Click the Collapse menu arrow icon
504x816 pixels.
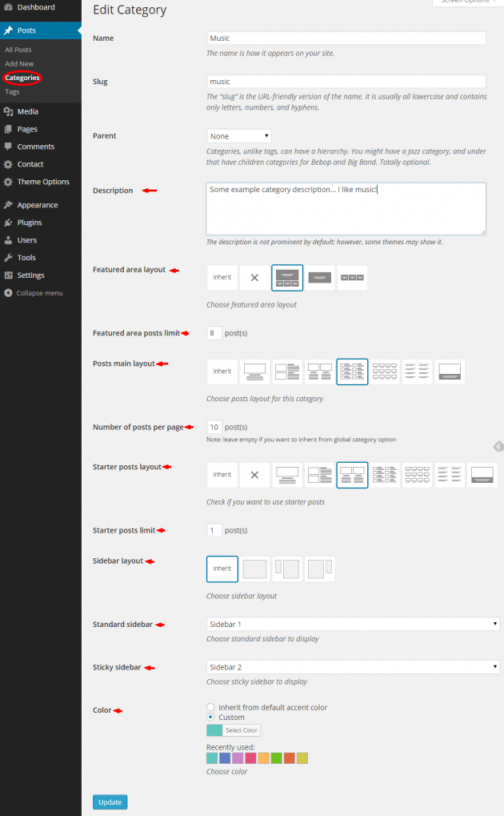(x=8, y=293)
